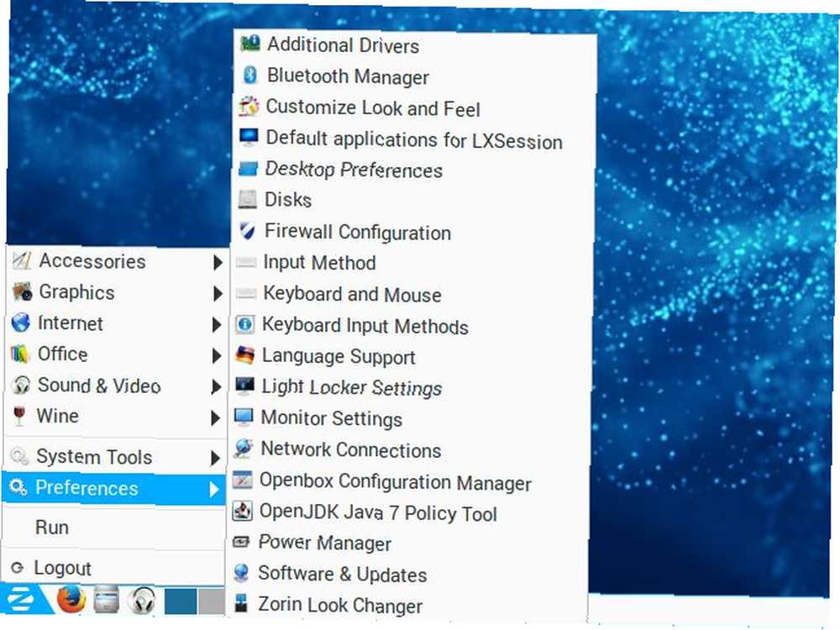Image resolution: width=840 pixels, height=630 pixels.
Task: Open the Sound & Video menu category
Action: pos(117,386)
